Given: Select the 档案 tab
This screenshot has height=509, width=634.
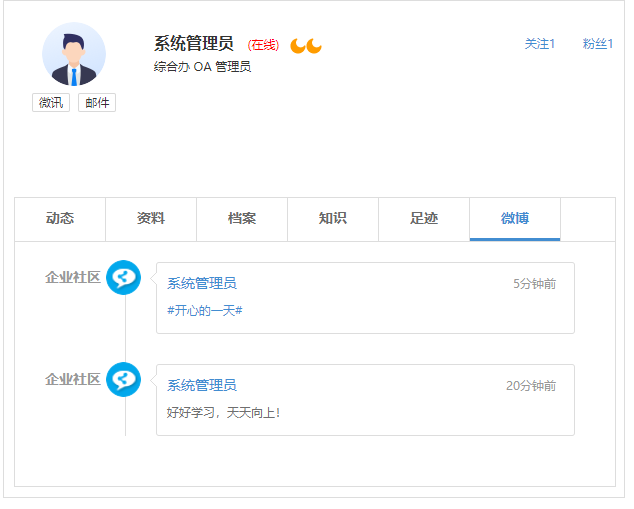Looking at the screenshot, I should 242,219.
